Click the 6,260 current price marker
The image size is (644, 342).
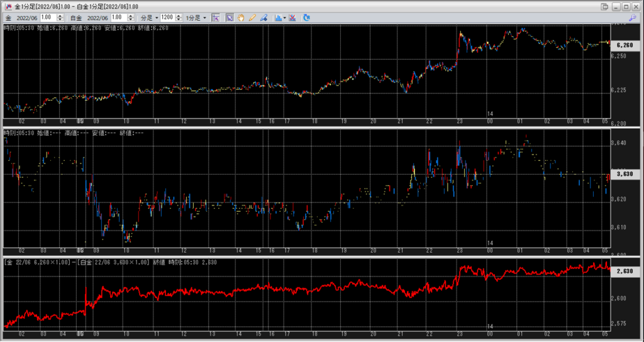pyautogui.click(x=624, y=45)
